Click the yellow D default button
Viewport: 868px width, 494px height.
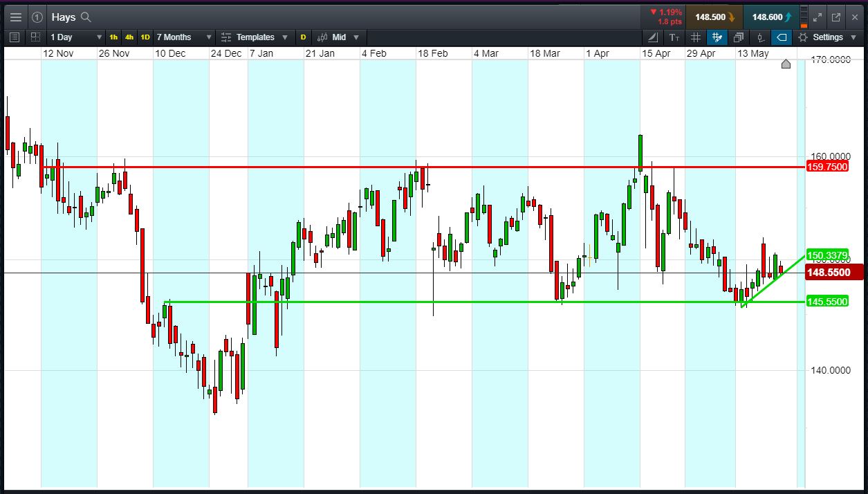click(303, 37)
